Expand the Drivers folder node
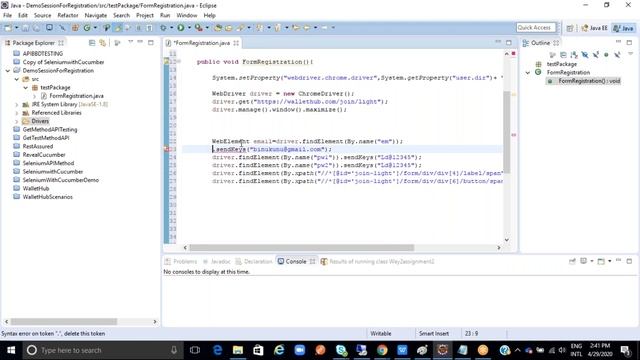This screenshot has height=360, width=640. pyautogui.click(x=17, y=121)
